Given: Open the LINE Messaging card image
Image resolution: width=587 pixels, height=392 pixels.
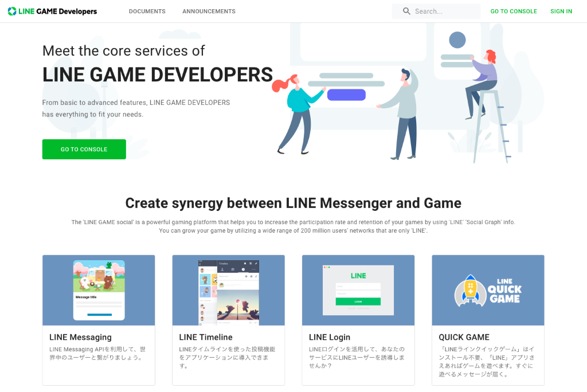Looking at the screenshot, I should [x=99, y=290].
